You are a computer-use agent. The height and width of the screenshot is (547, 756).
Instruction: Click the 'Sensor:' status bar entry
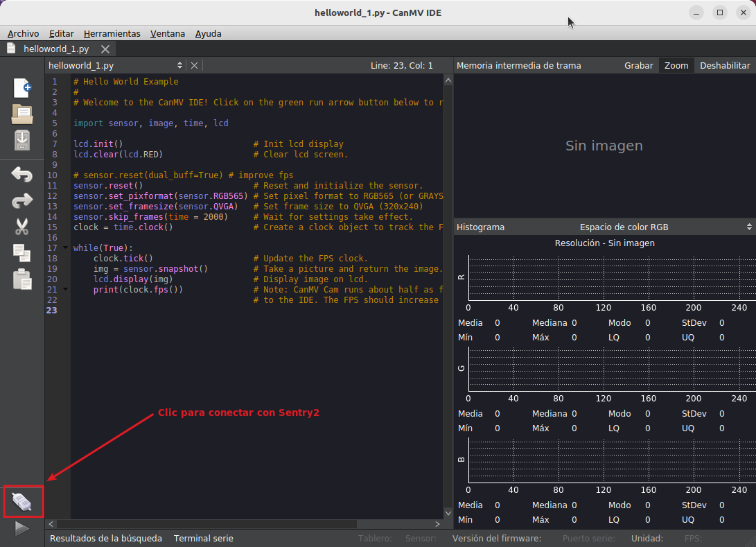click(421, 538)
